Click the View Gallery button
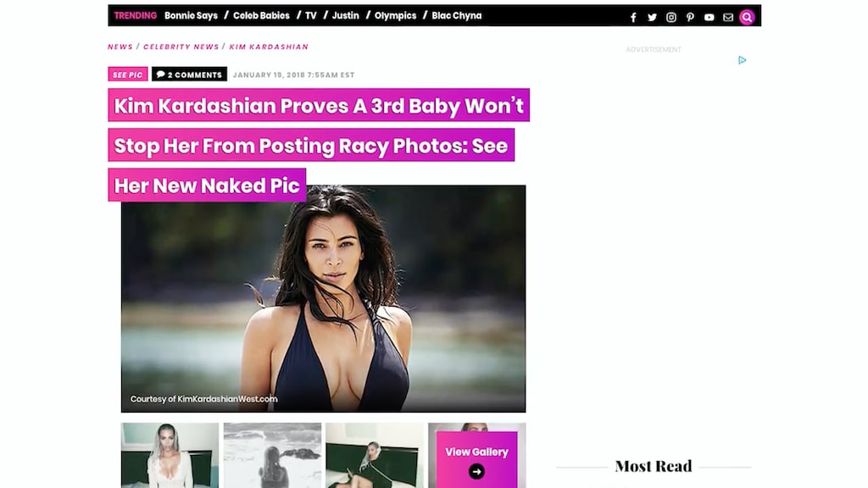The image size is (868, 488). tap(476, 459)
